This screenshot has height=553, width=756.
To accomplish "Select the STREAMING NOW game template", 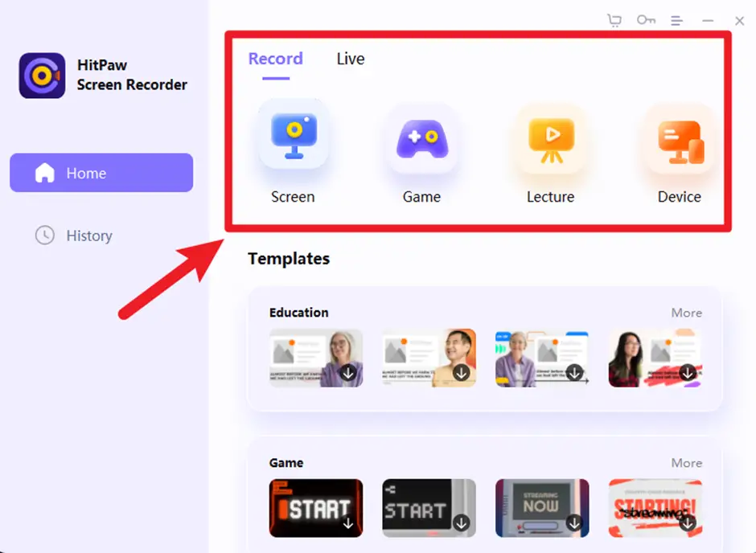I will pyautogui.click(x=542, y=508).
